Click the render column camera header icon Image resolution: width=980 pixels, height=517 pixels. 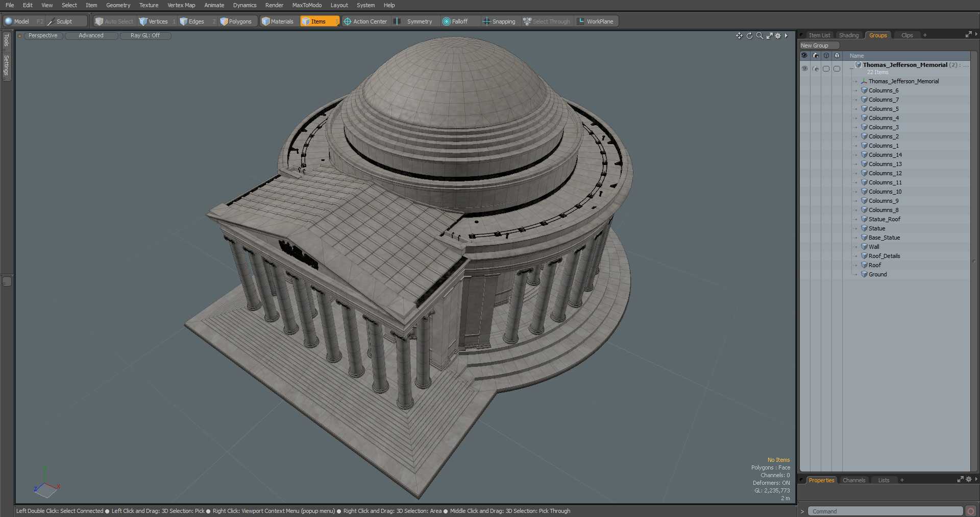[x=815, y=56]
